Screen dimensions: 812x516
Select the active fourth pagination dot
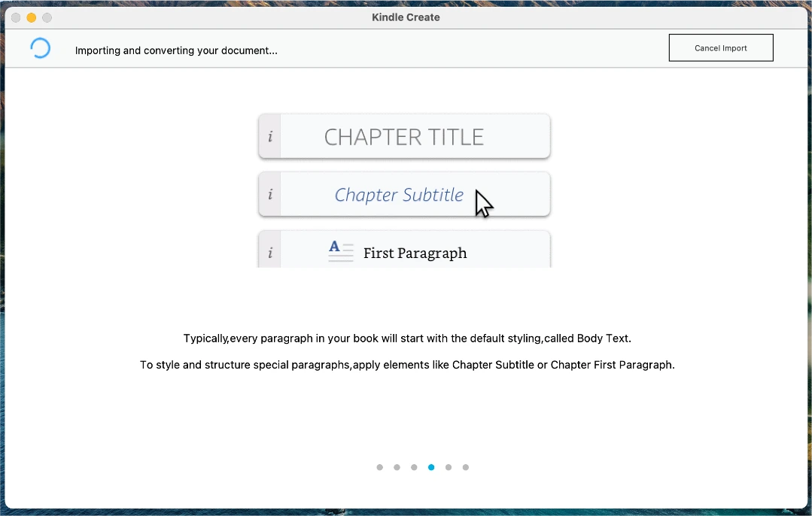tap(431, 467)
